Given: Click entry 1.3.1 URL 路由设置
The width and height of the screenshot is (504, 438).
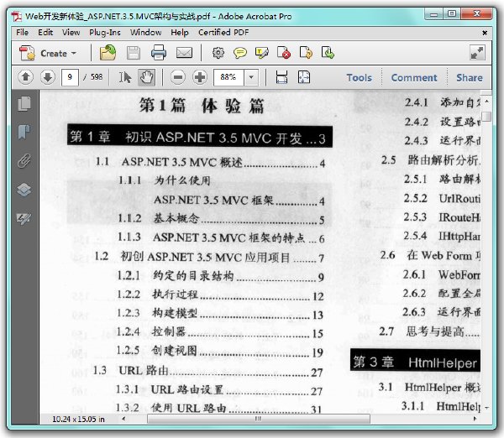Looking at the screenshot, I should tap(219, 390).
